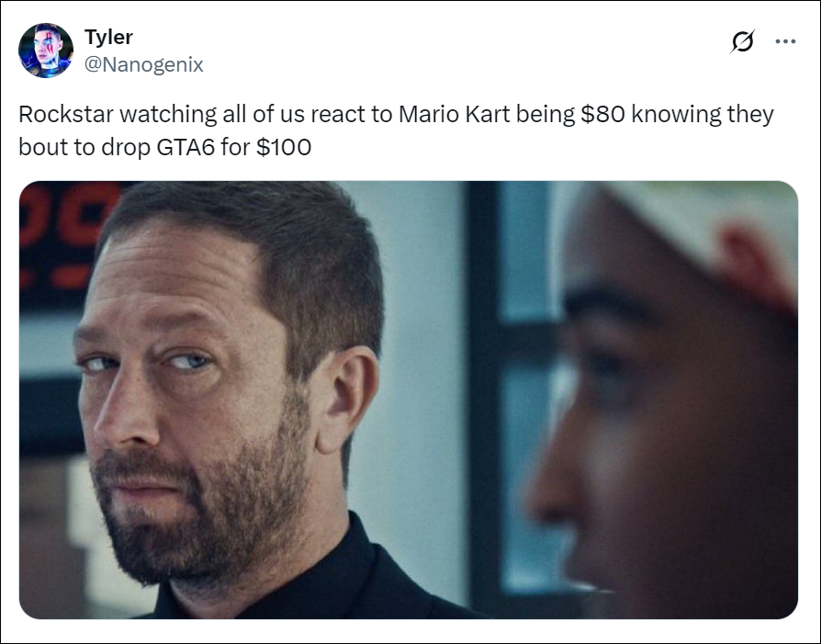Screen dimensions: 821x644
Task: Open the Grok explain-post icon
Action: pos(742,40)
